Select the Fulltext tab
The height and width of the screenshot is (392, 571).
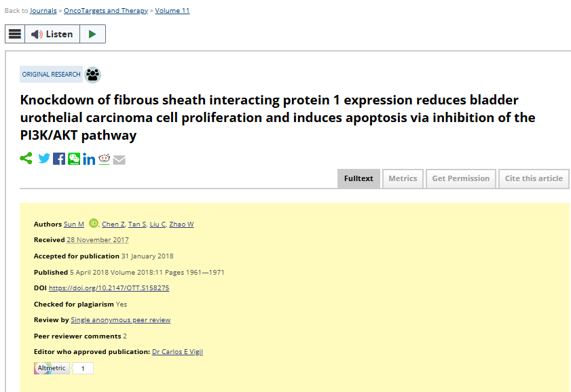point(358,178)
